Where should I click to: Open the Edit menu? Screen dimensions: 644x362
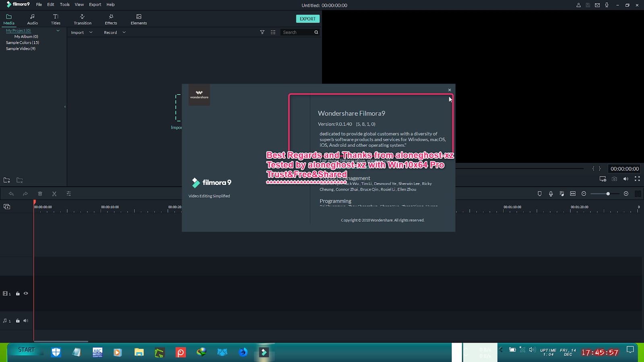tap(51, 5)
